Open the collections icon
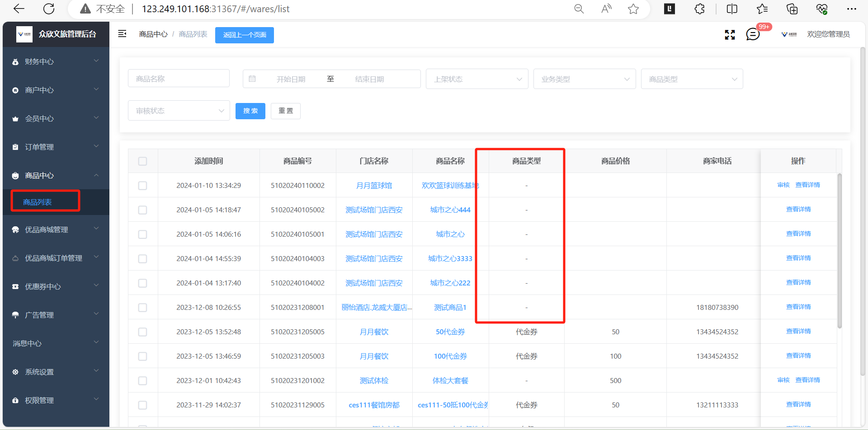 click(792, 9)
